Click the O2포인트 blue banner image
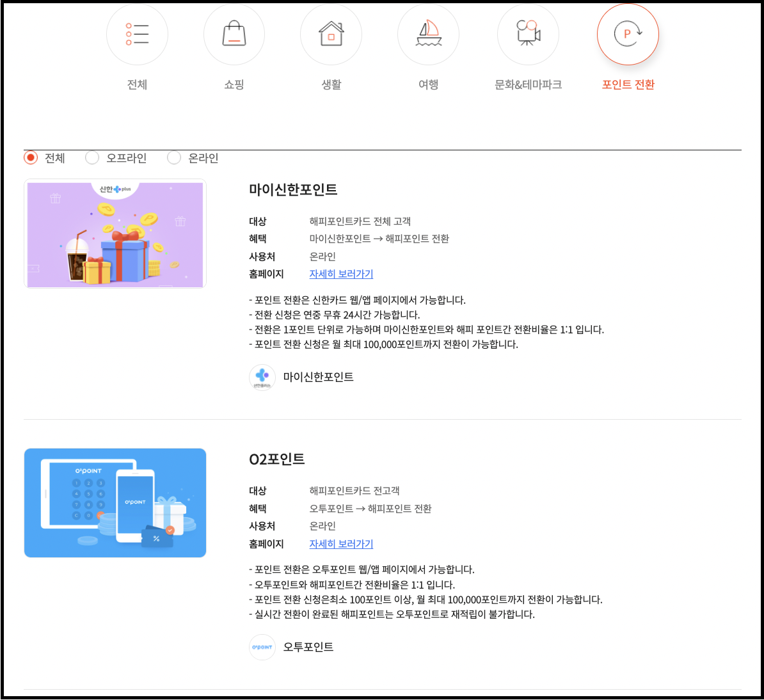This screenshot has width=764, height=700. 115,503
